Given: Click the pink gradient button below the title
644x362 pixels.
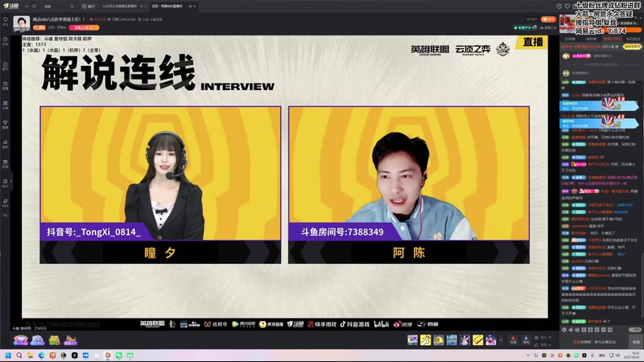Looking at the screenshot, I should click(x=84, y=27).
